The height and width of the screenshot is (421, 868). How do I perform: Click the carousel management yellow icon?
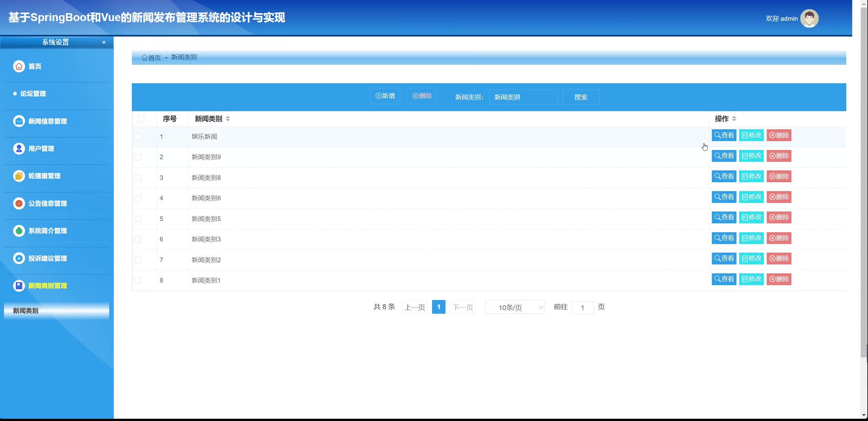(x=19, y=176)
